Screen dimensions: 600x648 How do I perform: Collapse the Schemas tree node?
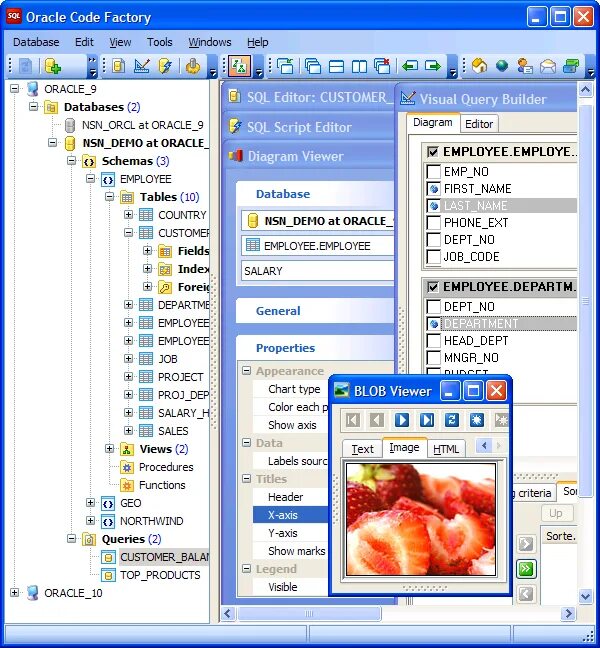[x=71, y=160]
